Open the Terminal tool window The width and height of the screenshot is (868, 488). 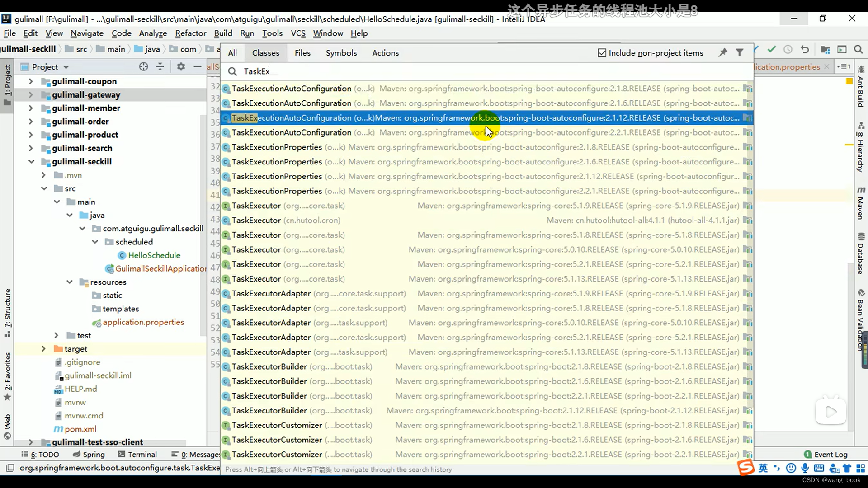coord(137,455)
